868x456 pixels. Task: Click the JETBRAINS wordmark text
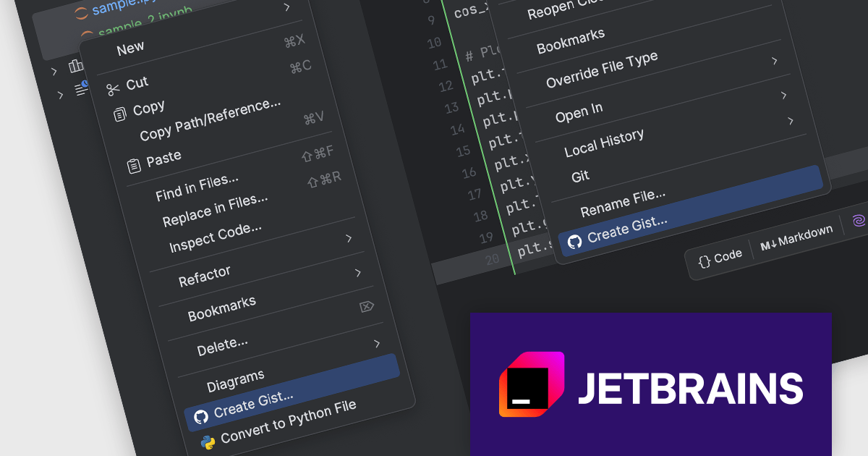point(690,389)
